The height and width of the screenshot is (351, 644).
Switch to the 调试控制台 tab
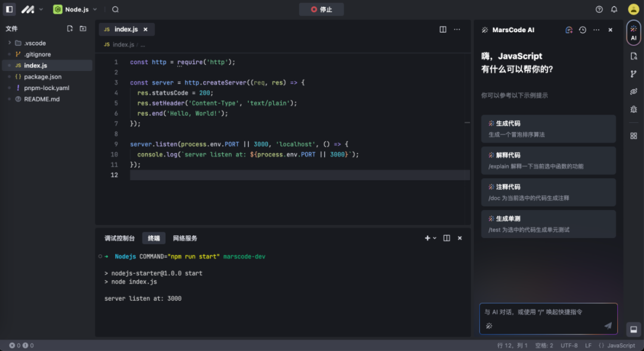120,238
